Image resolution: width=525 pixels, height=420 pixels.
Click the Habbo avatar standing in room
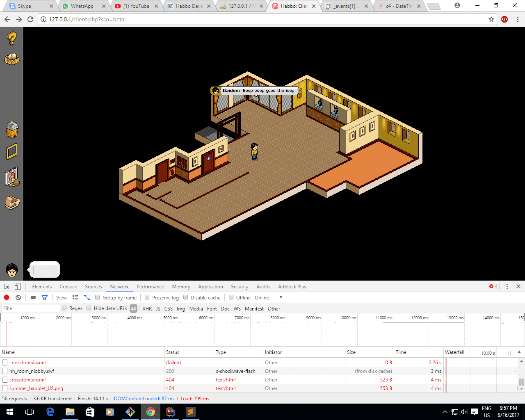pos(254,151)
